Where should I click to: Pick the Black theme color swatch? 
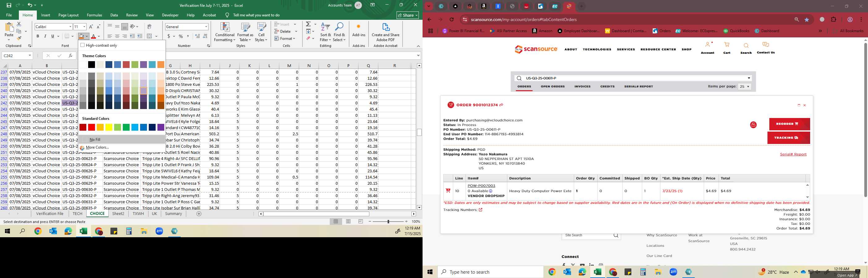click(x=91, y=64)
